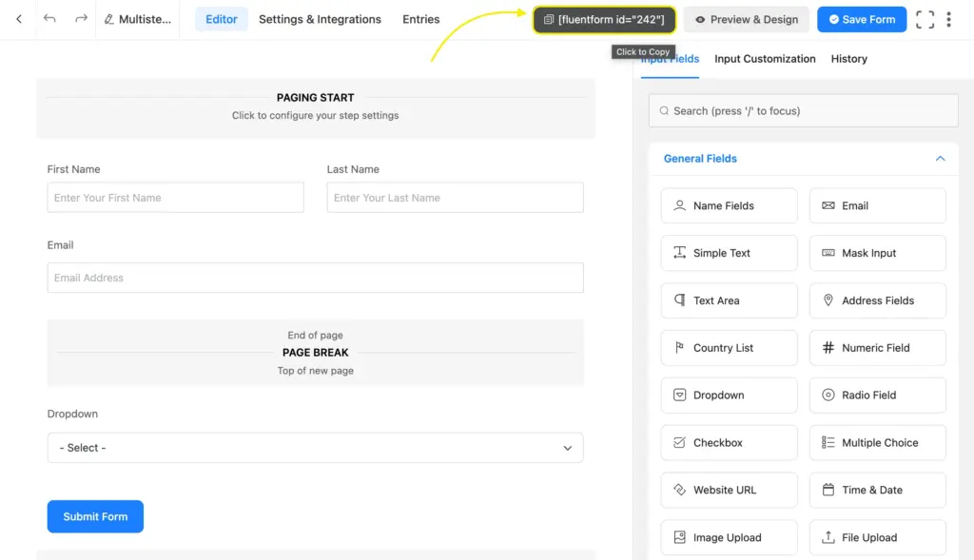This screenshot has width=974, height=560.
Task: Add the Numeric Field element
Action: click(877, 348)
